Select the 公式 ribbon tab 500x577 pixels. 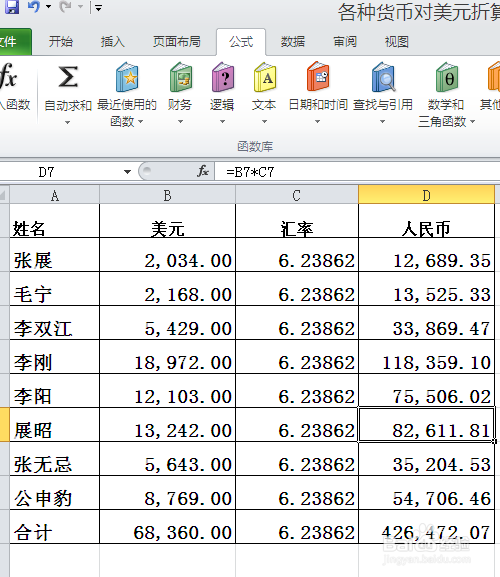click(241, 42)
